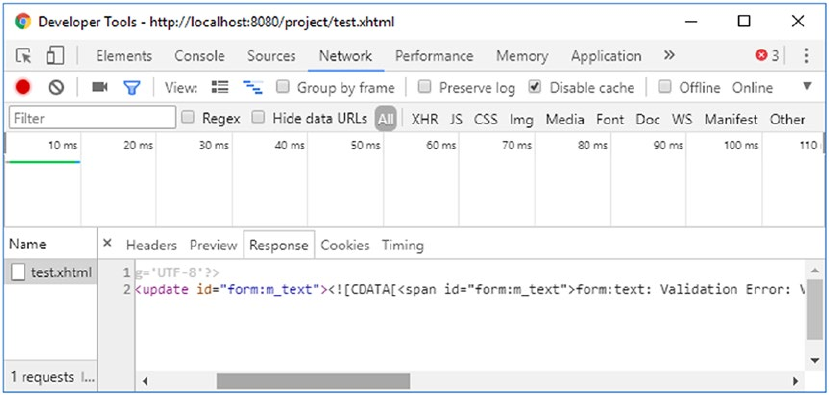This screenshot has height=395, width=829.
Task: Clear the network log with the clear icon
Action: point(56,87)
